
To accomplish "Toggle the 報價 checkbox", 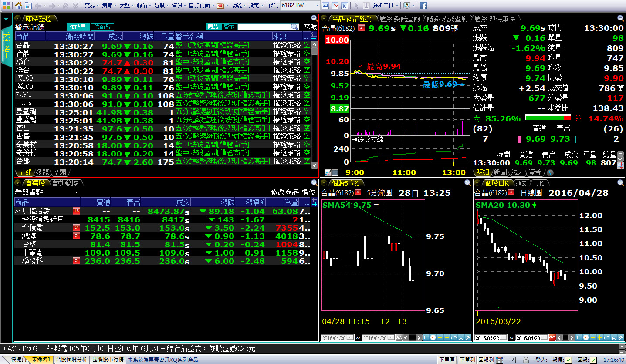I will pyautogui.click(x=569, y=360).
